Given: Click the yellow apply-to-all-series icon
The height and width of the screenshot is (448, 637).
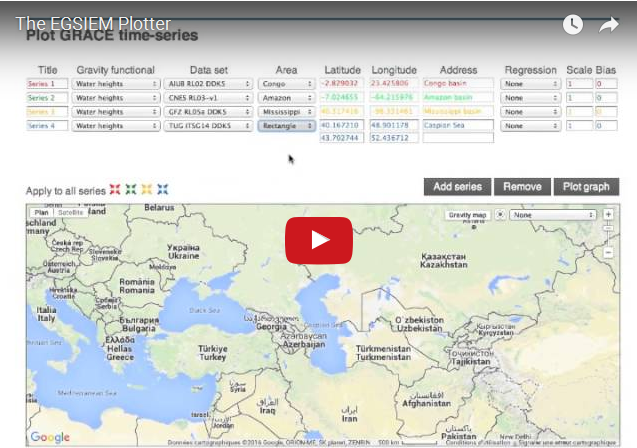Looking at the screenshot, I should [x=146, y=189].
